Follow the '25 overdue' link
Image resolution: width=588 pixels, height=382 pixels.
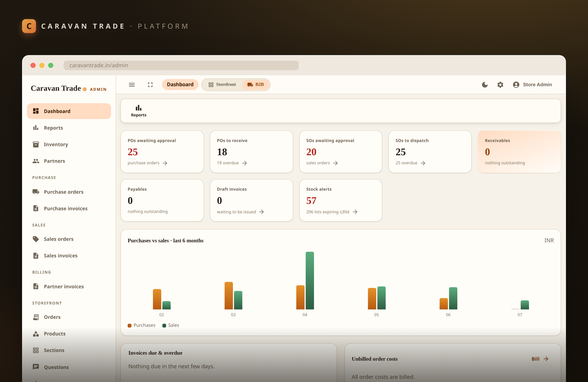pyautogui.click(x=410, y=163)
